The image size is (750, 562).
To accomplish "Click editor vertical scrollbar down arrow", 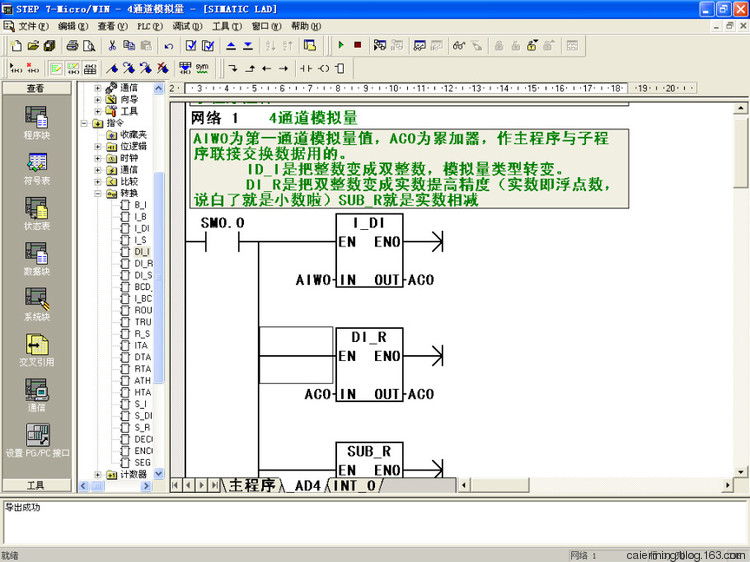I will [740, 472].
